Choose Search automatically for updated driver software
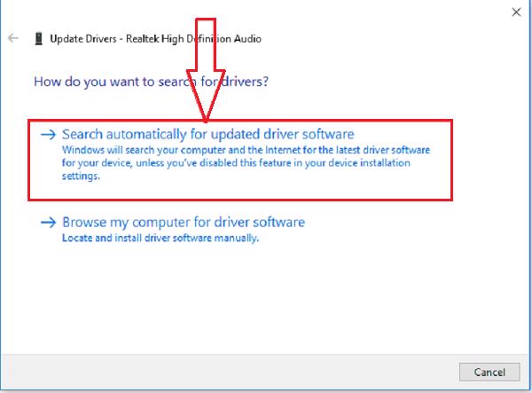Screen dimensions: 532x393 point(208,134)
